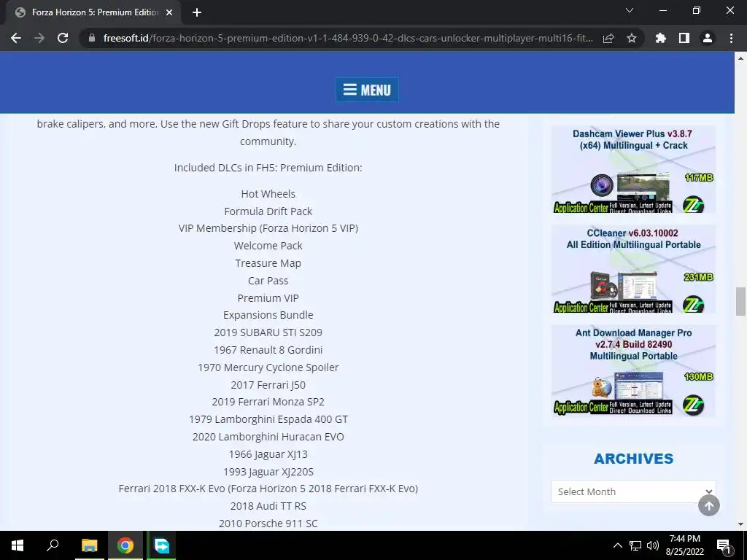View site security lock info
Image resolution: width=747 pixels, height=560 pixels.
92,38
